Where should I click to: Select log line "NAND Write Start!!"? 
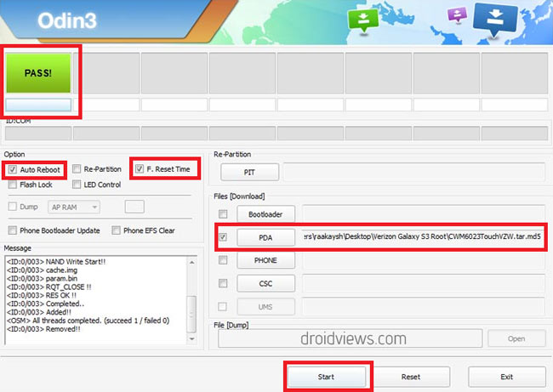tap(56, 262)
